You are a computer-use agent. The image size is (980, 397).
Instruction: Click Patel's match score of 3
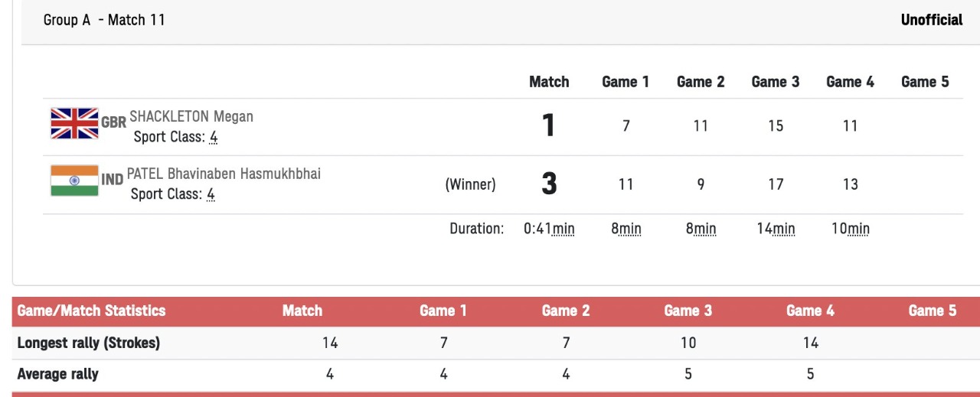(x=549, y=184)
